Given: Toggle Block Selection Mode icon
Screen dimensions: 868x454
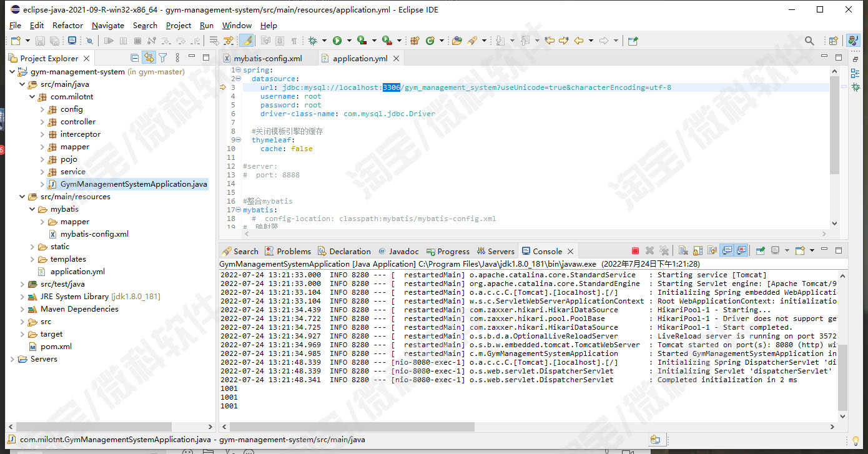Looking at the screenshot, I should point(280,41).
